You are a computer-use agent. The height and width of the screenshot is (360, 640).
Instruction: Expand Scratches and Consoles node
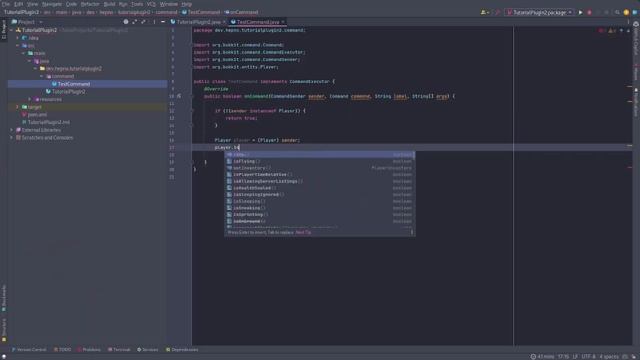[11, 138]
